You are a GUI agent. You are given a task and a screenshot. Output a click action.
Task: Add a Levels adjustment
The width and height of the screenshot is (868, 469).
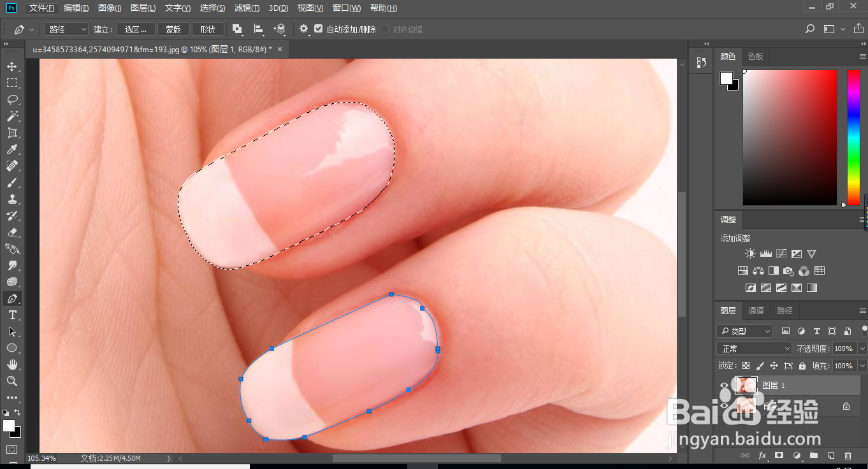pyautogui.click(x=765, y=254)
